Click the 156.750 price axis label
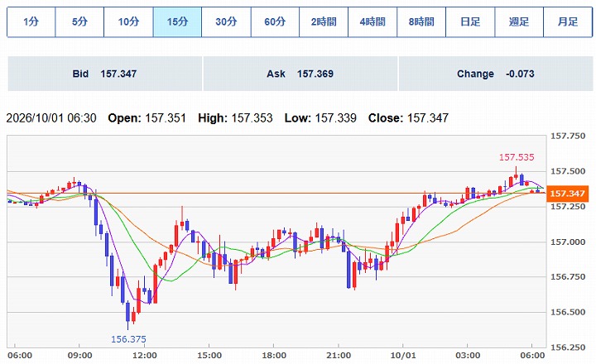The width and height of the screenshot is (596, 364). click(568, 277)
